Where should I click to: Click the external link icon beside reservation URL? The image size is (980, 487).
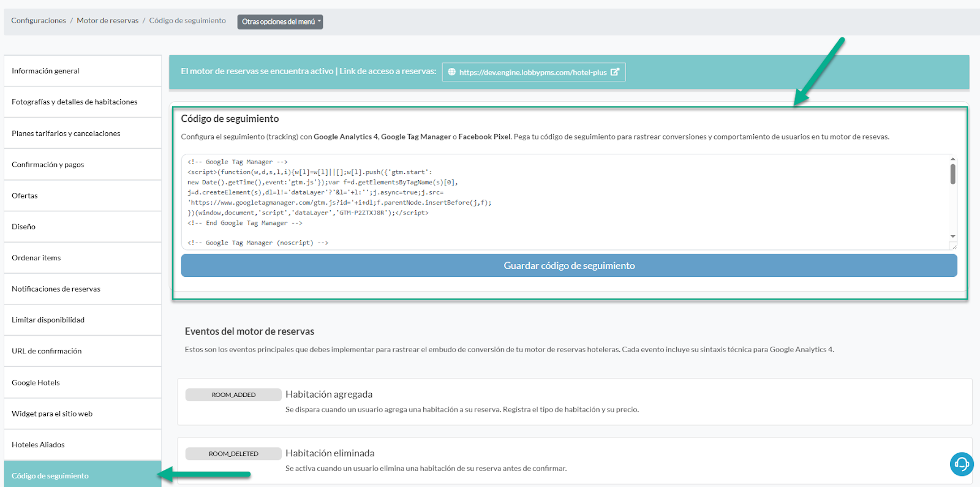615,72
